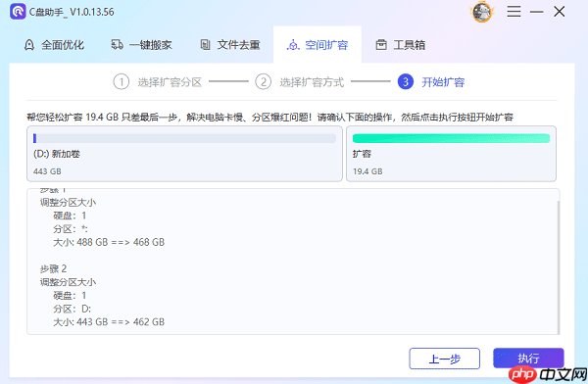Click the 大小: 443 GB ==> 462 GB line
The width and height of the screenshot is (588, 384).
click(x=109, y=322)
